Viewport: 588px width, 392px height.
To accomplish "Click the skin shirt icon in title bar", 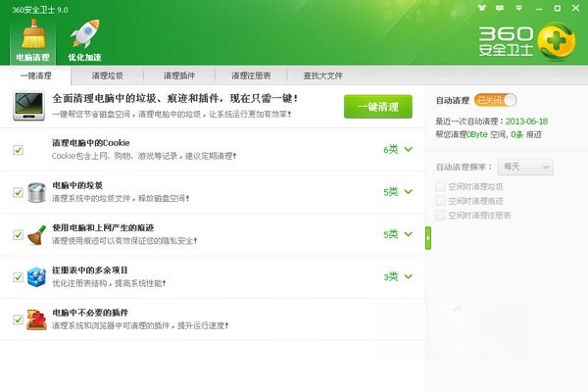I will (482, 8).
